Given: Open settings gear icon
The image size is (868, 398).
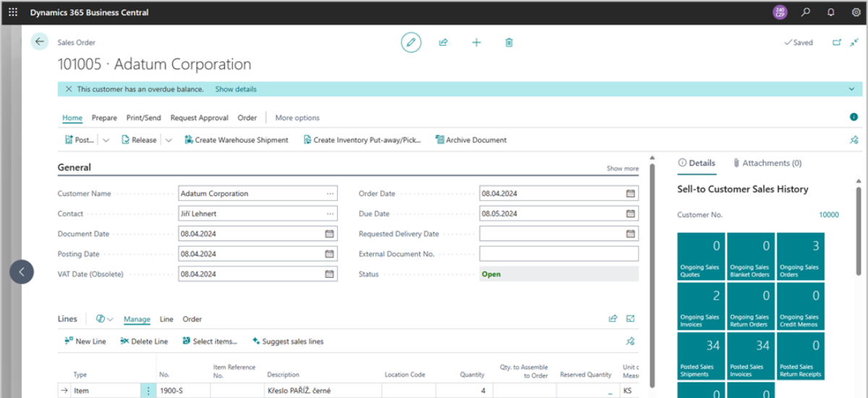Looking at the screenshot, I should point(856,12).
